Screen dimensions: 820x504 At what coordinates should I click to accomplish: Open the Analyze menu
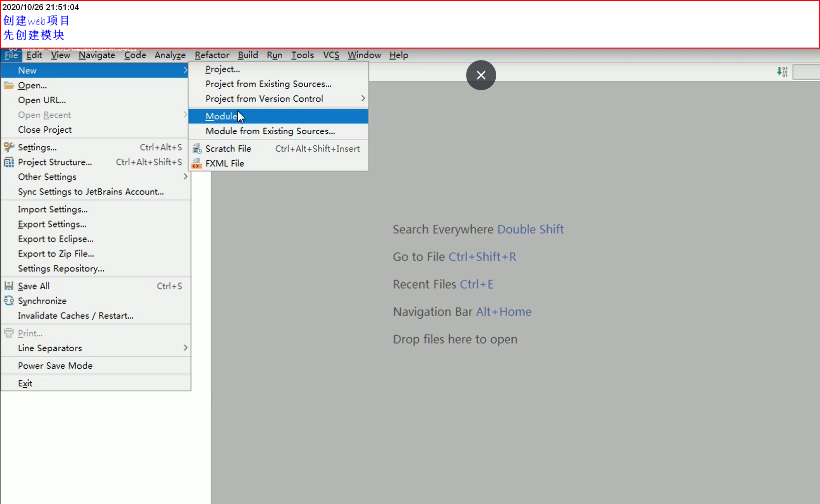(x=170, y=55)
